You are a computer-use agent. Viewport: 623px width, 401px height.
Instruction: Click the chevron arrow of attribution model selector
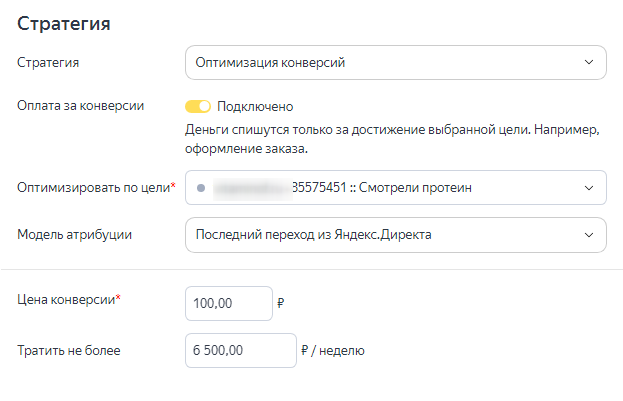588,235
